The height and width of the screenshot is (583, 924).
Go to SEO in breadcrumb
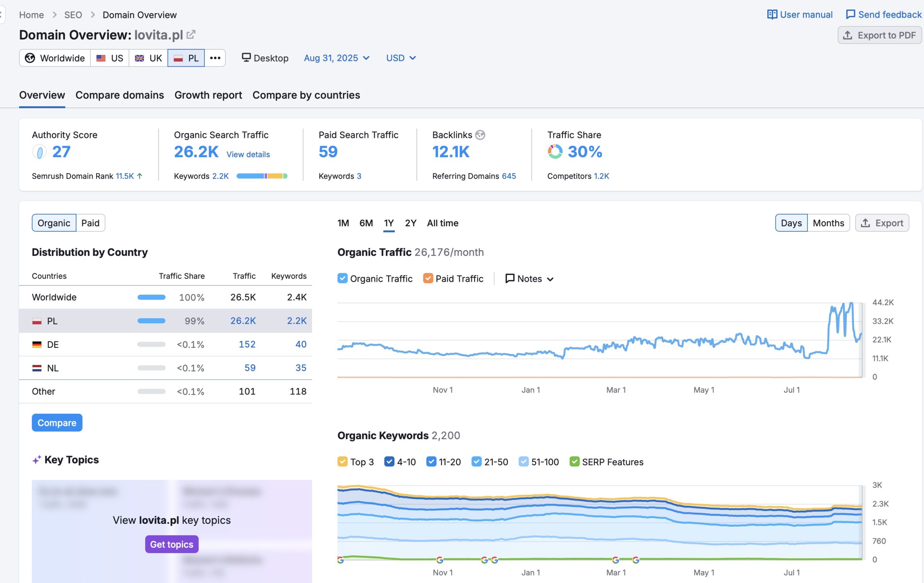click(x=73, y=14)
